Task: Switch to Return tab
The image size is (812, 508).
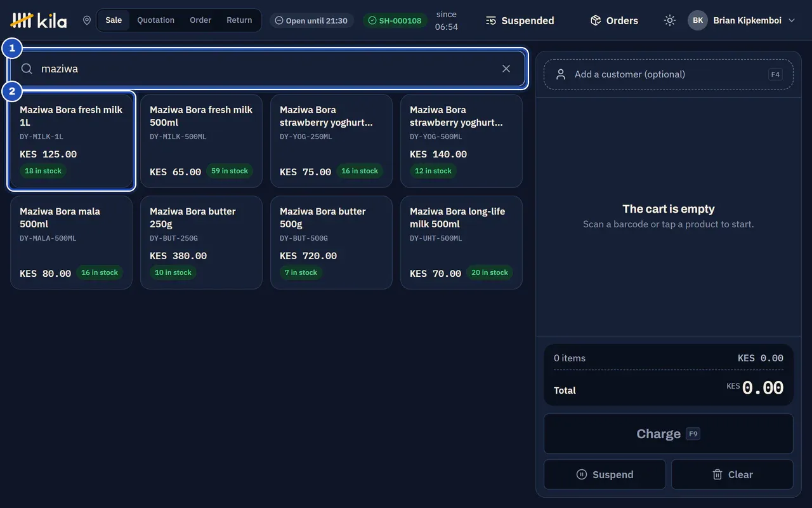Action: pos(239,20)
